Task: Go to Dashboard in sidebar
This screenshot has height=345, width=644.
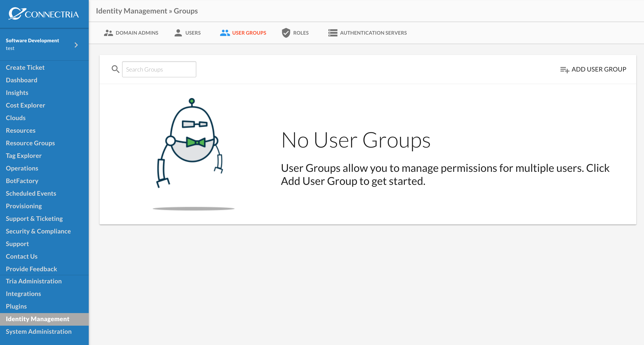Action: tap(21, 80)
